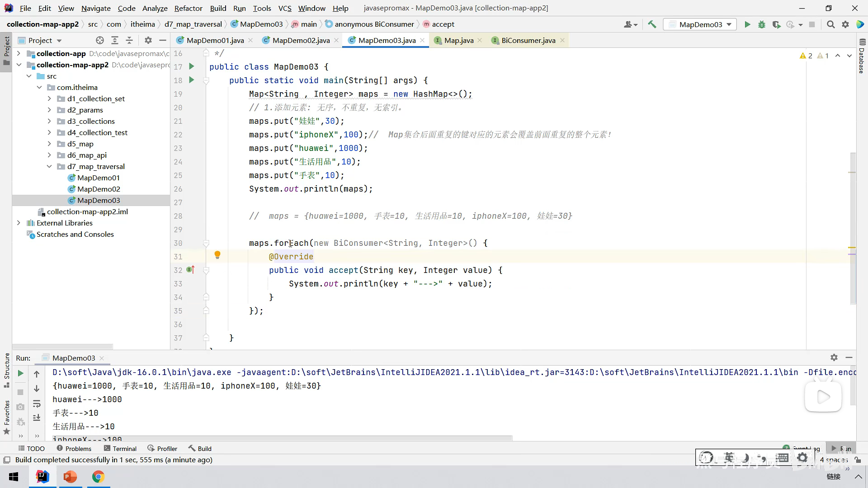Open Search Everywhere magnifier icon
This screenshot has height=488, width=868.
coord(830,24)
